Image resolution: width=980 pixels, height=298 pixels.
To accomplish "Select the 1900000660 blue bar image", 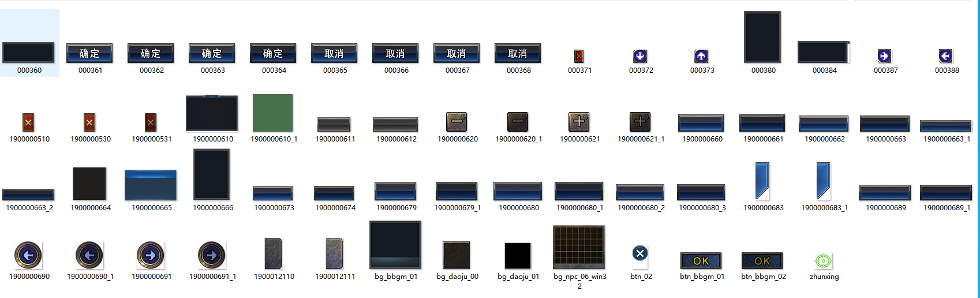I will (x=701, y=123).
